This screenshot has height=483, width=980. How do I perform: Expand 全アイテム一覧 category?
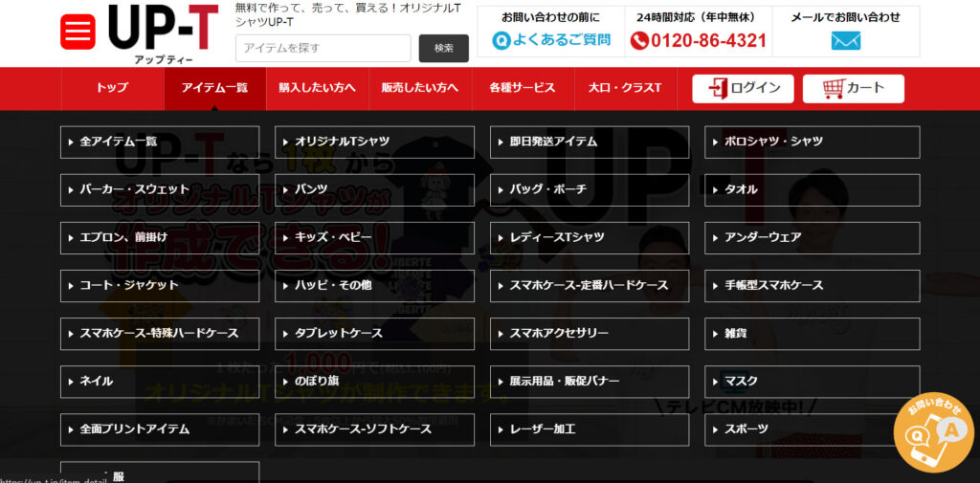[x=159, y=142]
